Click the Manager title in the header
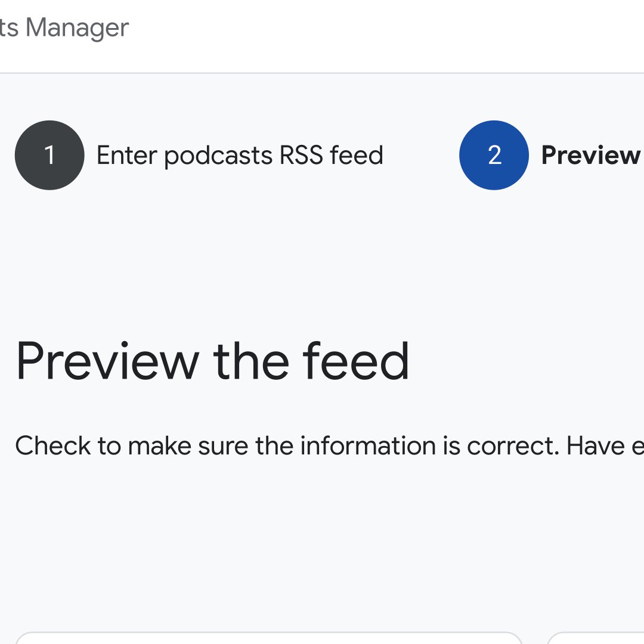This screenshot has width=644, height=644. click(x=77, y=29)
